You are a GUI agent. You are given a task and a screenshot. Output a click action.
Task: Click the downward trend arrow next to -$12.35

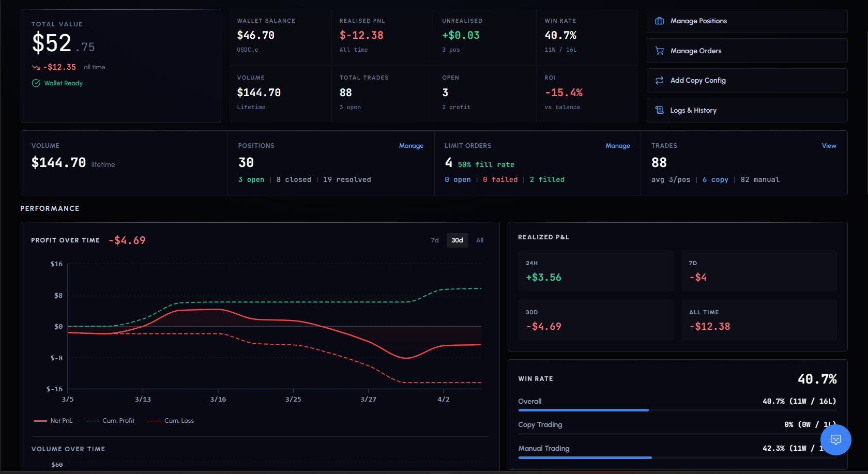point(35,67)
